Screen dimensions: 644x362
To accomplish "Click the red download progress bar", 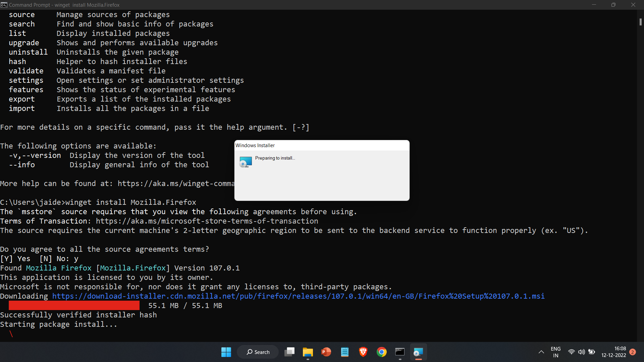I will click(x=74, y=305).
